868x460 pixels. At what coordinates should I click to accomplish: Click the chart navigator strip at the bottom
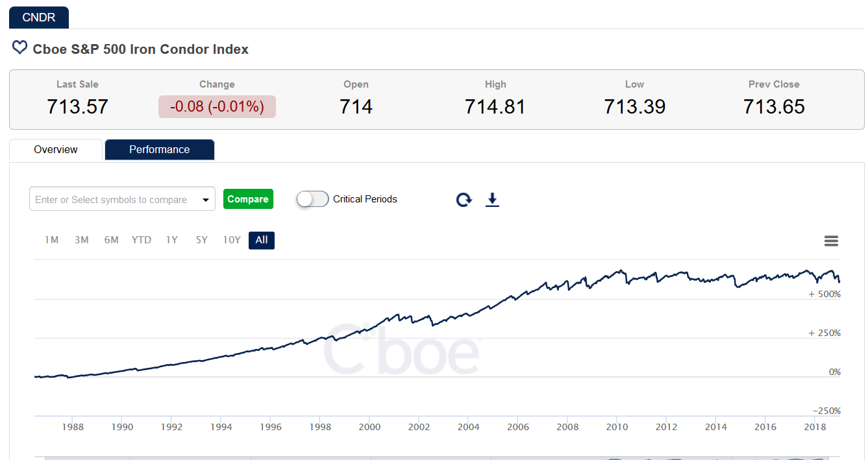tap(434, 456)
